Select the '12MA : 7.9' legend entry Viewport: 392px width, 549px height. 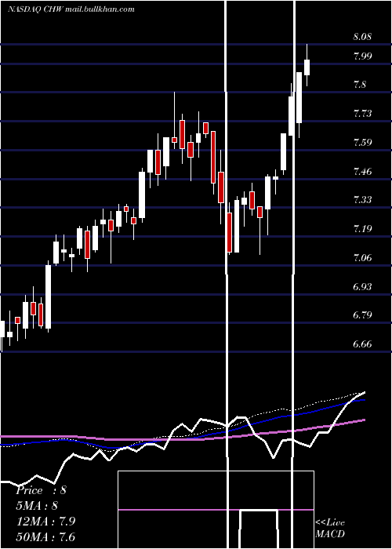pyautogui.click(x=45, y=522)
